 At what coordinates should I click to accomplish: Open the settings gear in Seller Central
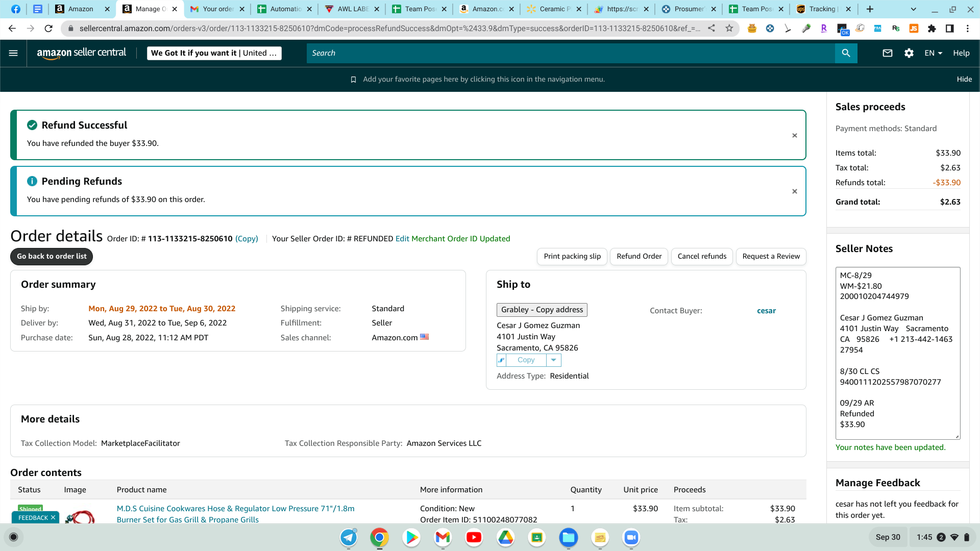pos(909,53)
